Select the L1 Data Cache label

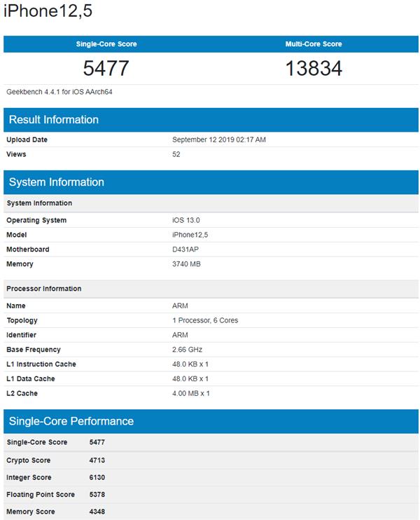coord(31,378)
